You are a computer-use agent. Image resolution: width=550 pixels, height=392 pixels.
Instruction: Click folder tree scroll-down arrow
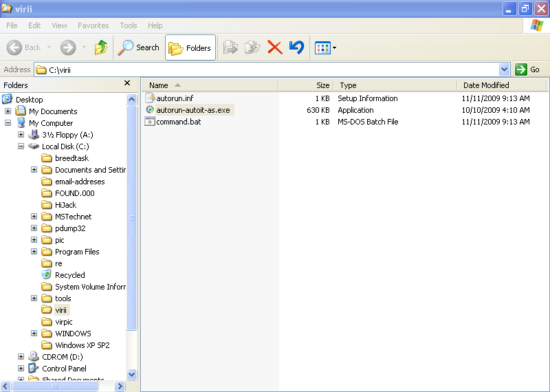[x=131, y=374]
